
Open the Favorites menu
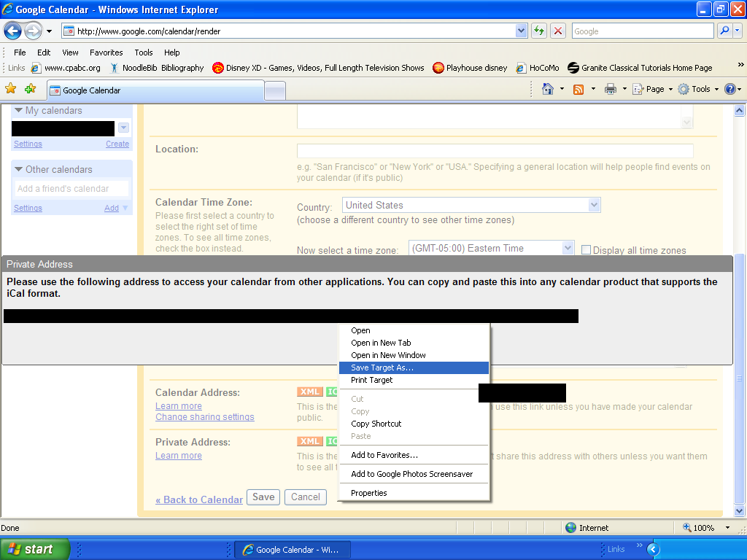coord(107,52)
